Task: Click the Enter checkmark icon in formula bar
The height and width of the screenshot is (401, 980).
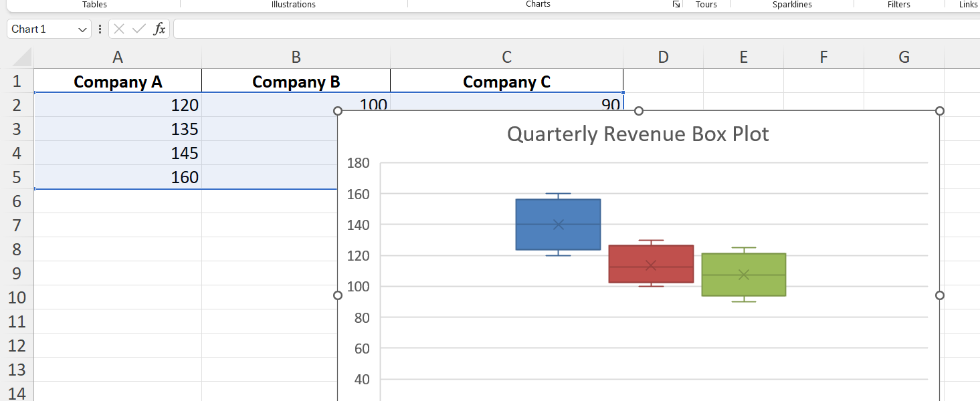Action: pos(139,29)
